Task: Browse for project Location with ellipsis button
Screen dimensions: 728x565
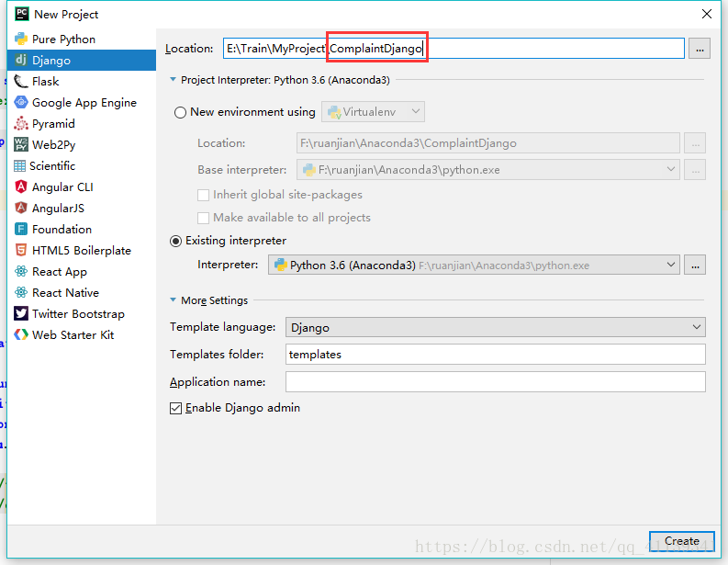Action: pyautogui.click(x=700, y=49)
